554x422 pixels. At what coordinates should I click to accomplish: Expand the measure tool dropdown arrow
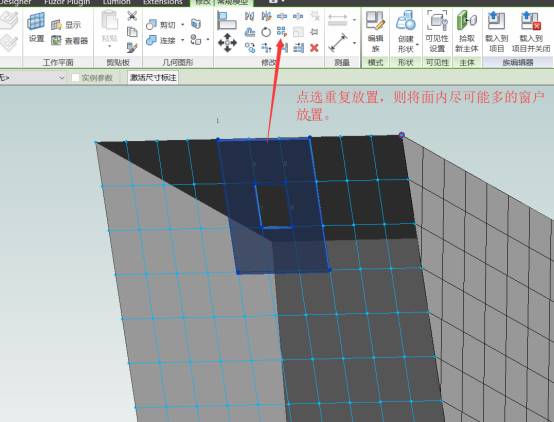point(354,20)
